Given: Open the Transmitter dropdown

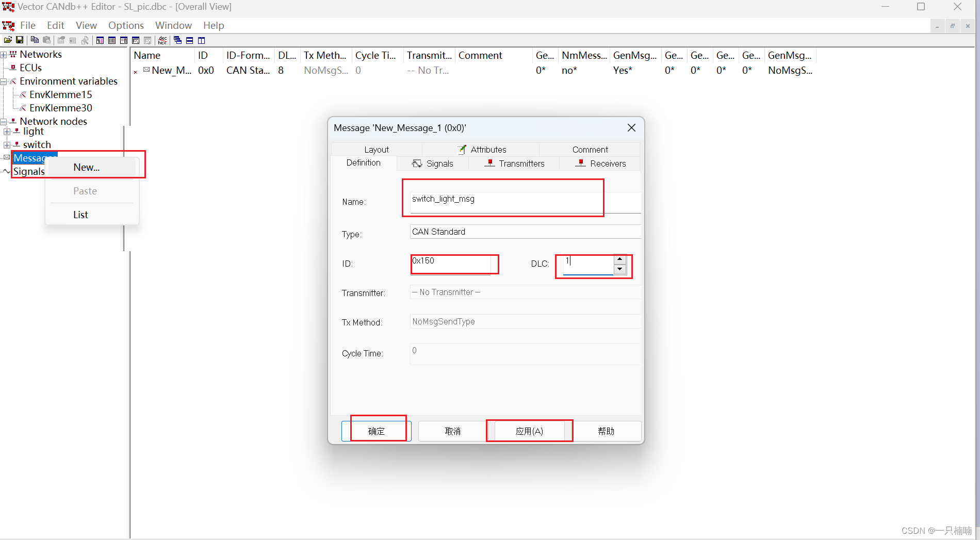Looking at the screenshot, I should point(525,292).
